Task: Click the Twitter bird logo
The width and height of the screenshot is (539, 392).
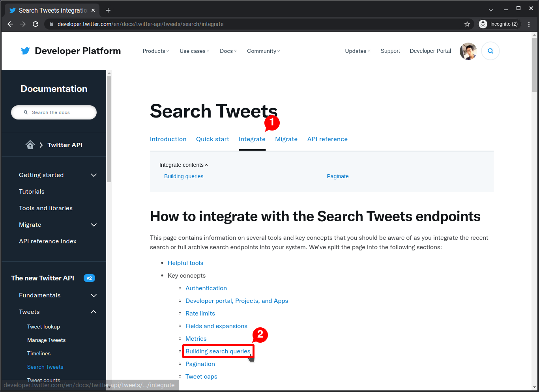Action: click(x=25, y=51)
